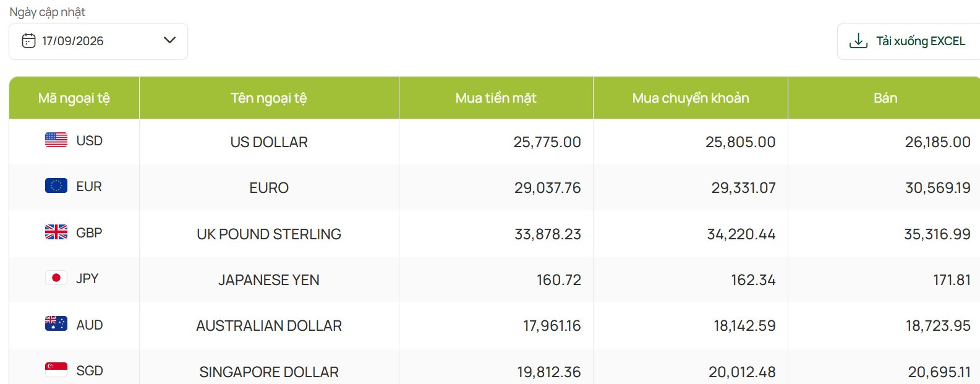
Task: Click the EURO cash buy rate 29,037.76
Action: [x=547, y=188]
